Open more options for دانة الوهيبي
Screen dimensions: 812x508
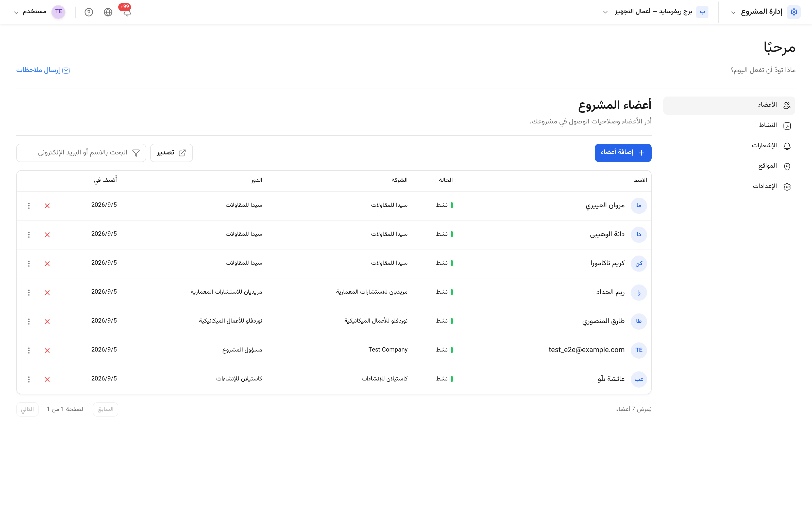[x=29, y=234]
